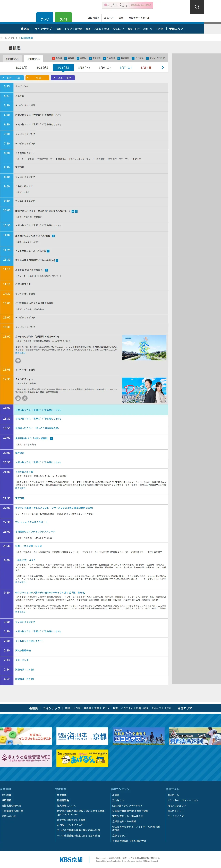Viewport: 221px width, 868px height.
Task: Open the 京の水ものがたり program thumbnail
Action: click(144, 347)
